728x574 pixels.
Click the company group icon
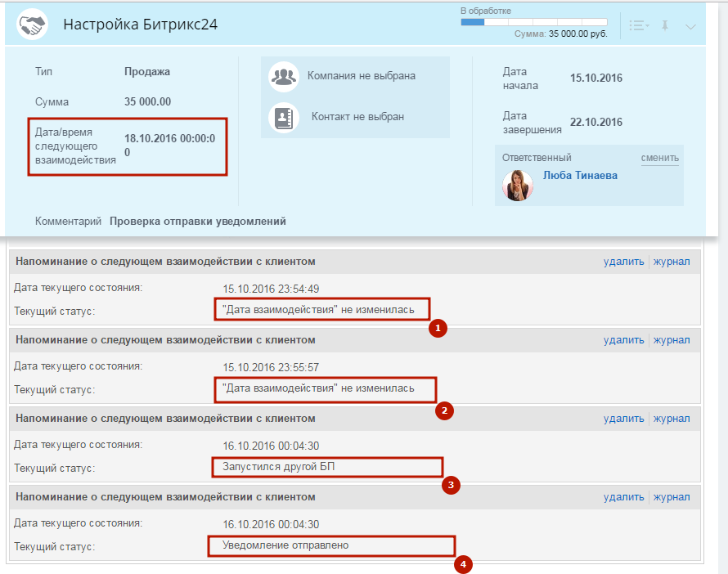tap(284, 77)
